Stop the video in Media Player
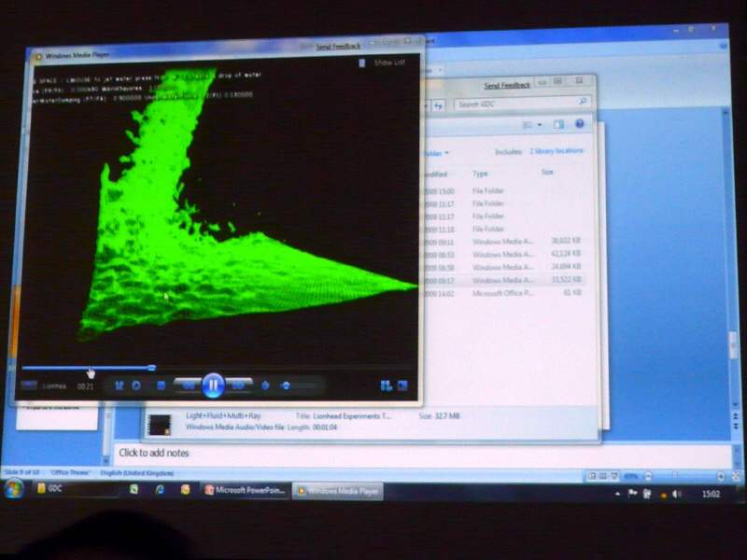 click(161, 385)
